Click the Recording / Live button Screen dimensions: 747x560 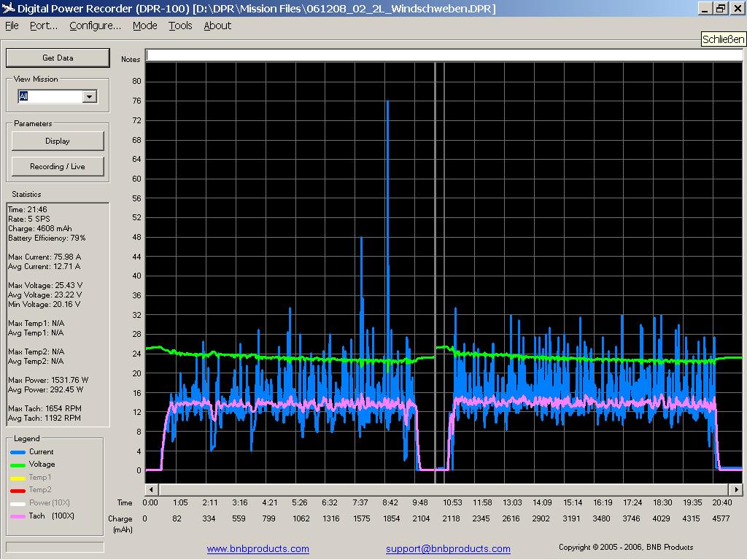point(58,166)
